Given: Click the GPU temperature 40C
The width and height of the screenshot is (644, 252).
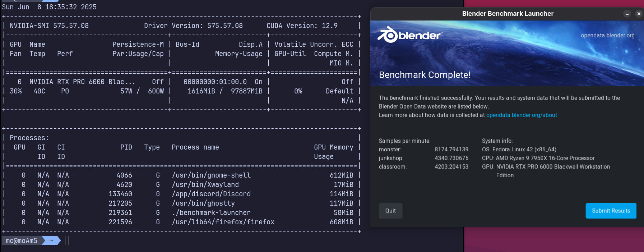Looking at the screenshot, I should [39, 91].
